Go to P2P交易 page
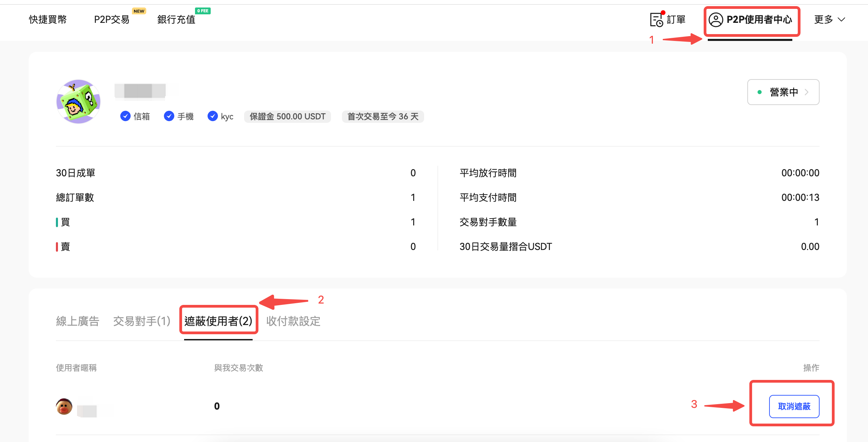This screenshot has width=868, height=442. coord(112,19)
